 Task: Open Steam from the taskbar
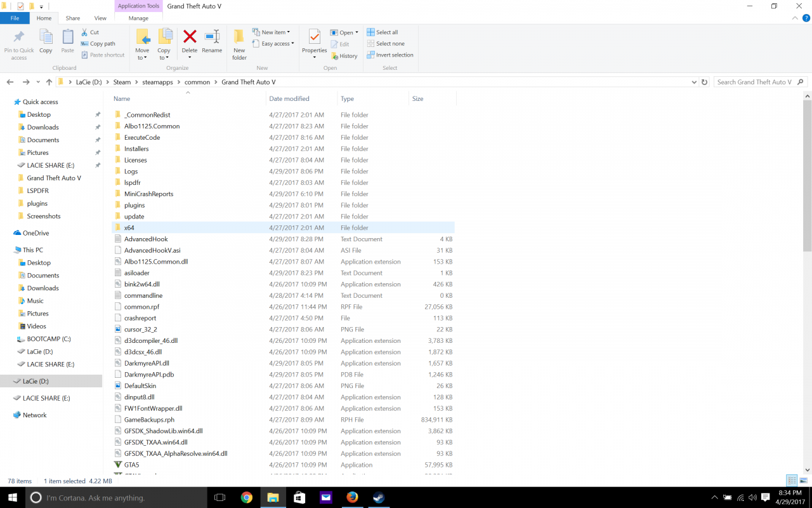pyautogui.click(x=378, y=497)
